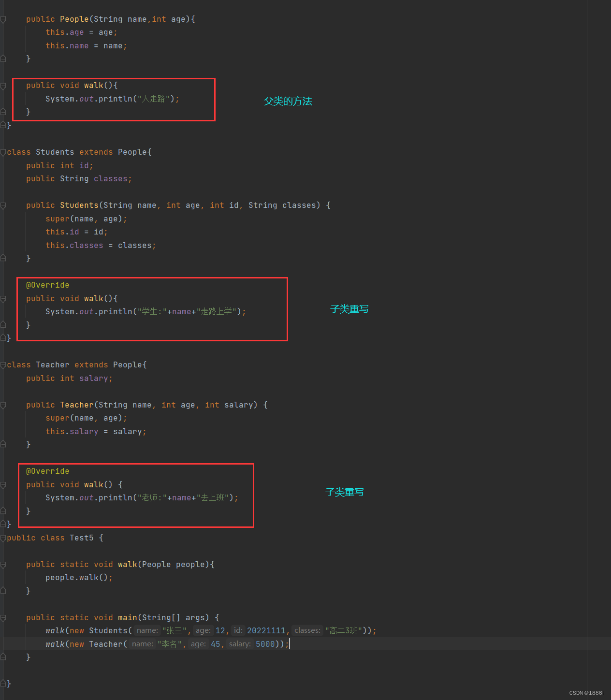Collapse the main method fold marker
The height and width of the screenshot is (700, 611).
[3, 618]
